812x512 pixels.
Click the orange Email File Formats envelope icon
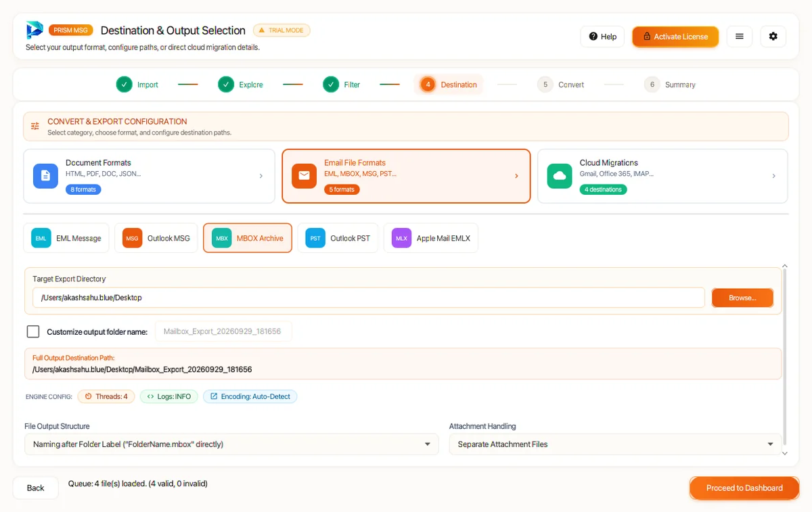tap(304, 176)
